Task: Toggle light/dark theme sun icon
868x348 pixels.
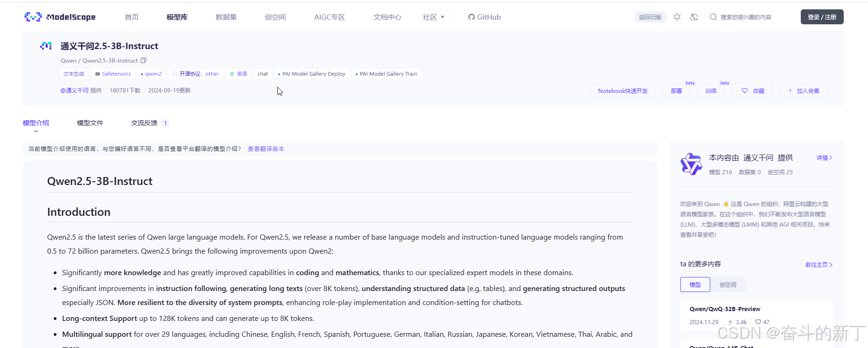Action: coord(677,17)
